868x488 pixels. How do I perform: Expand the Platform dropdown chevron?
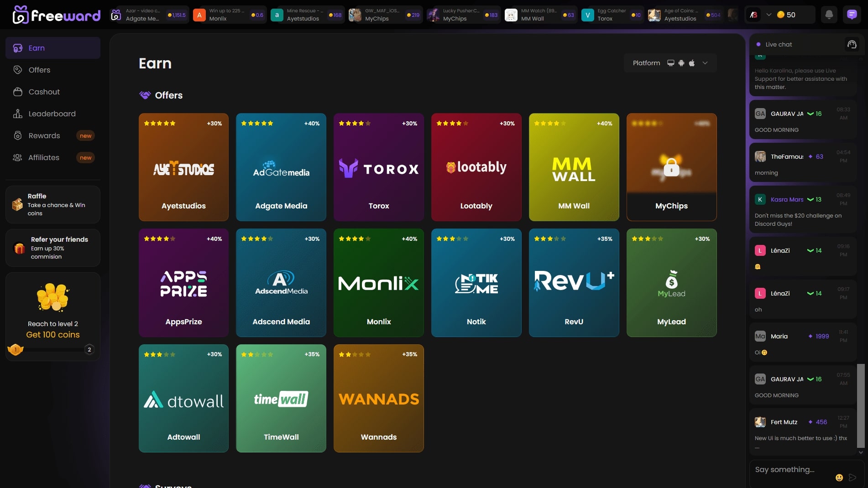pos(705,63)
